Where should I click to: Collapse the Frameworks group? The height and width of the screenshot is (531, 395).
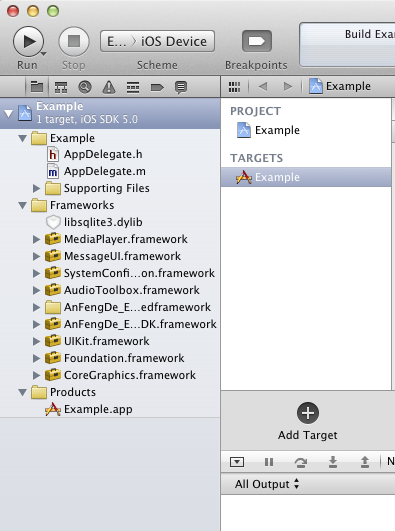tap(22, 205)
